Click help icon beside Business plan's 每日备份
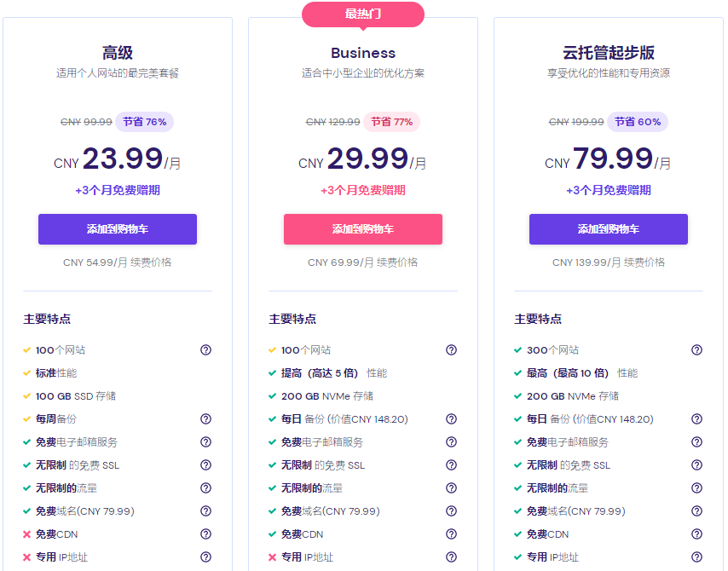This screenshot has height=571, width=728. click(451, 419)
